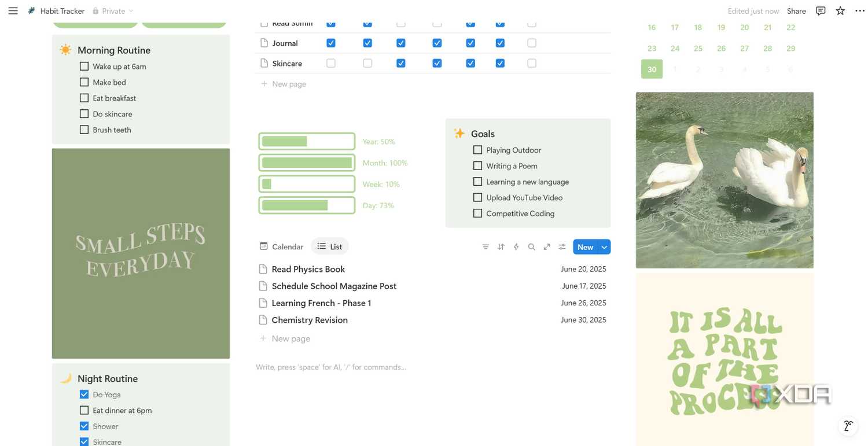Check the Eat dinner at 6pm box

click(84, 410)
